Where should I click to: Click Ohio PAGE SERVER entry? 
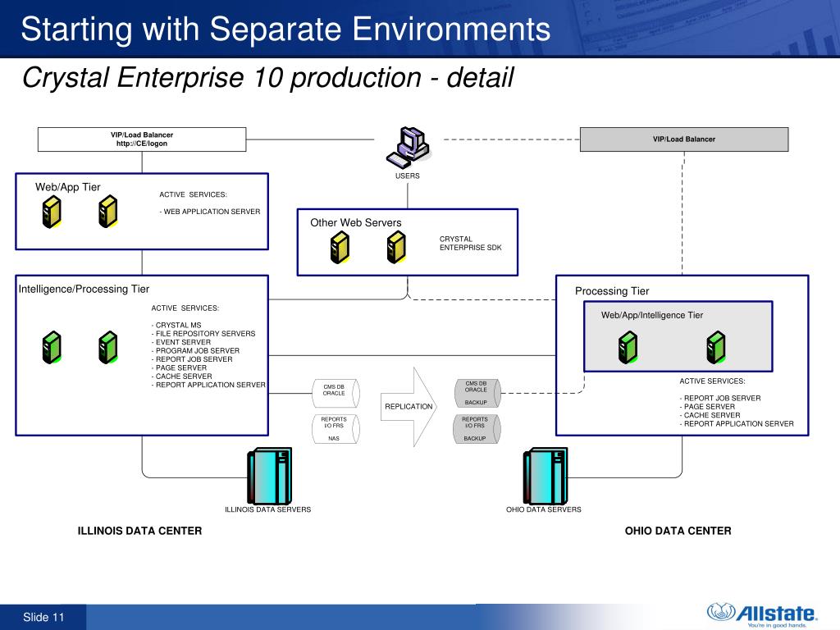[707, 407]
